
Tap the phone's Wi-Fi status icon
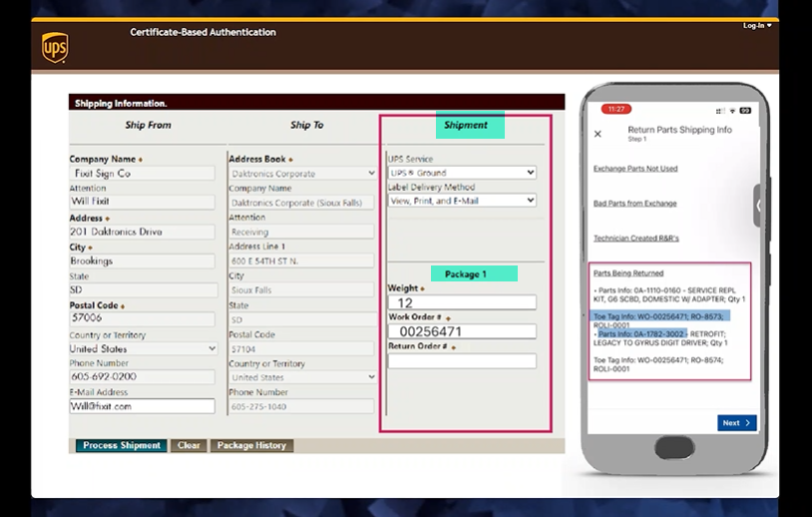click(x=732, y=111)
